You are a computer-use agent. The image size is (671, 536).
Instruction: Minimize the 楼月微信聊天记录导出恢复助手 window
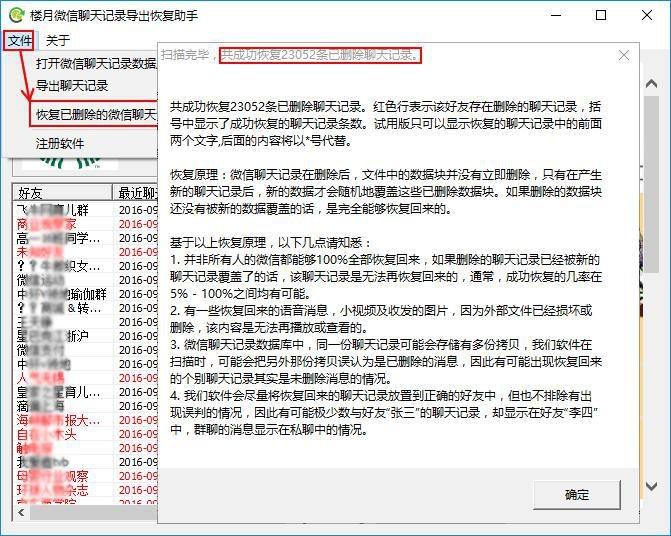click(x=556, y=15)
